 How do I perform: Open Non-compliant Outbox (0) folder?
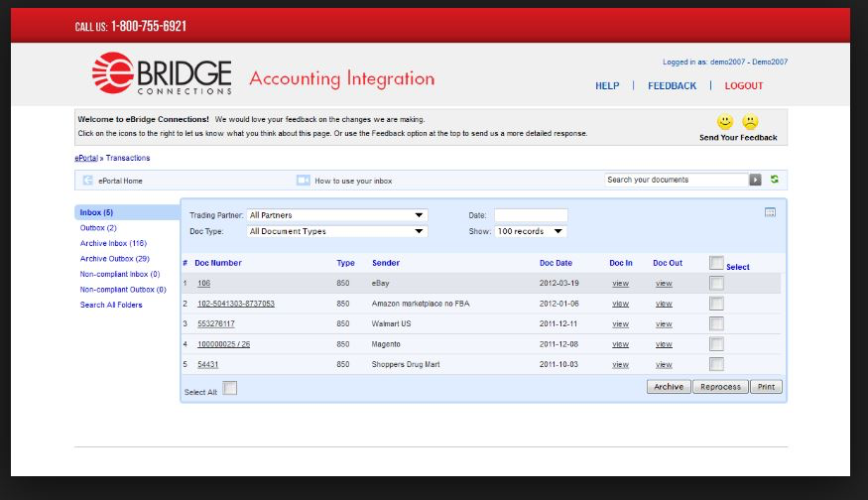click(123, 290)
